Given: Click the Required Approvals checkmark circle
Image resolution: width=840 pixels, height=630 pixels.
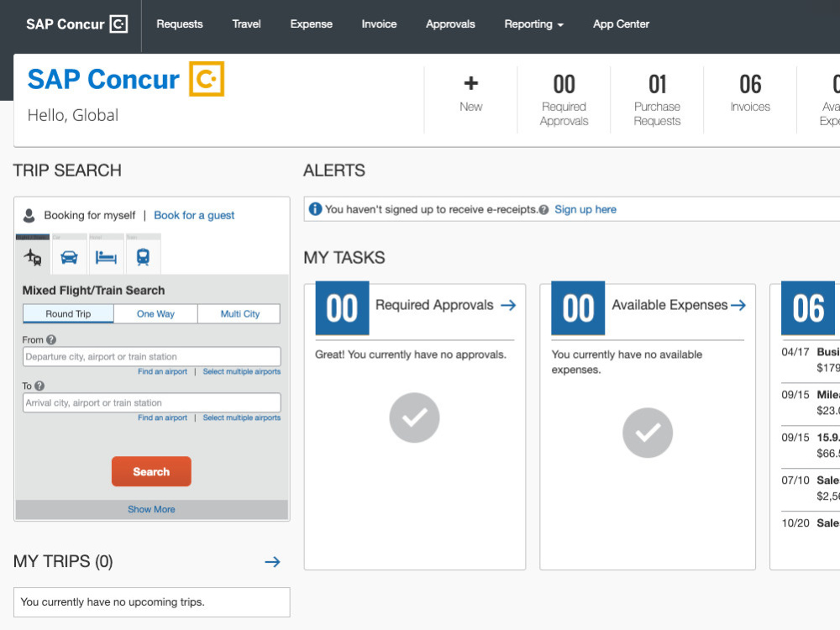Looking at the screenshot, I should pos(415,417).
